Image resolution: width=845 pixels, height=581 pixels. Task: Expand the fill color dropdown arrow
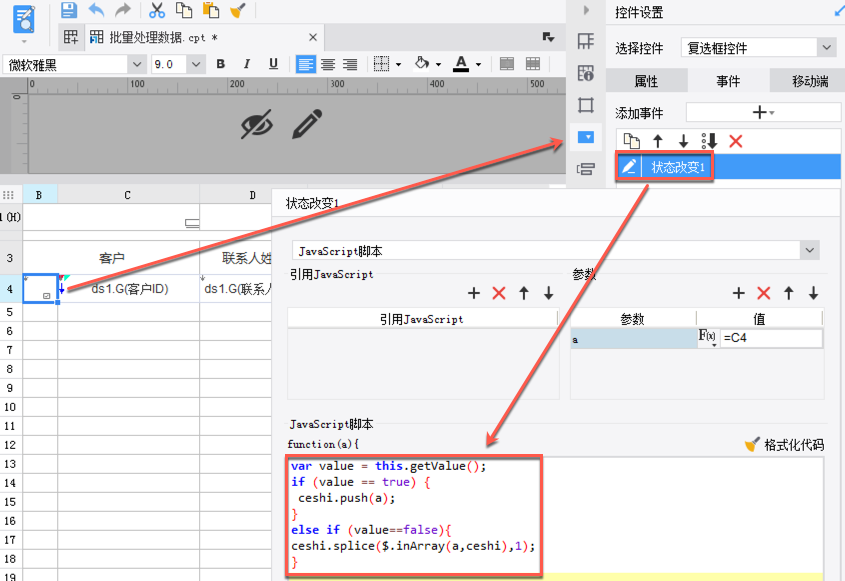[438, 65]
